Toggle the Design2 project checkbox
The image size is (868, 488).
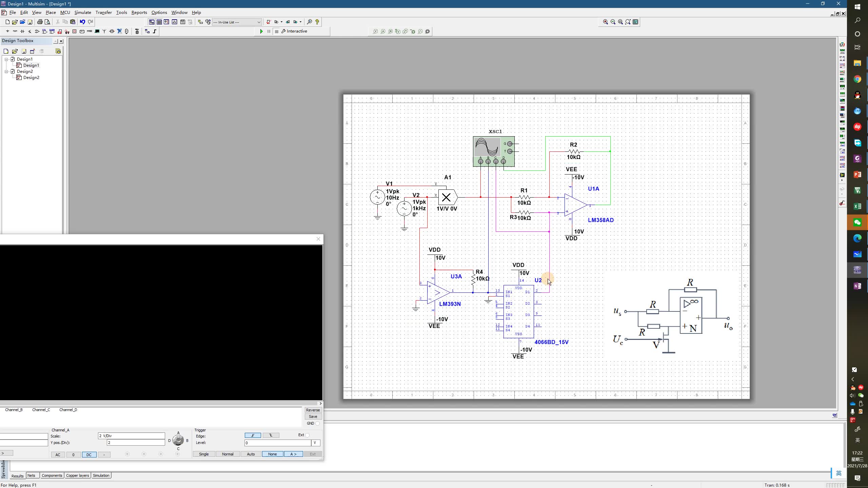13,72
